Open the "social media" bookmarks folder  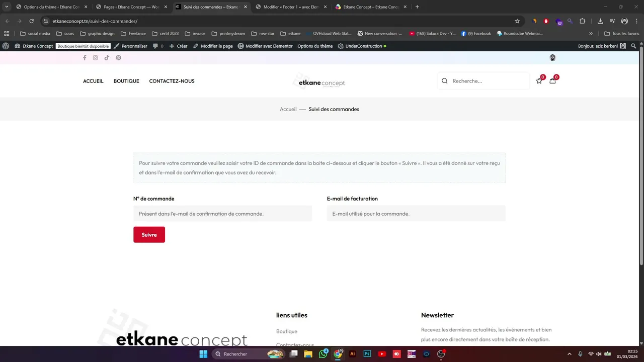[x=35, y=34]
